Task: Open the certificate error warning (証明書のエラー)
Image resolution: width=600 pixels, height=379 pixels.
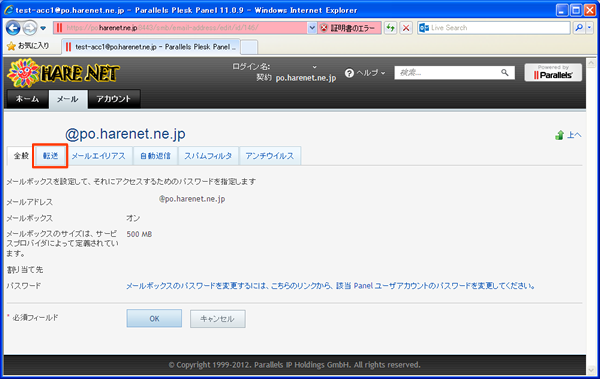Action: (x=349, y=28)
